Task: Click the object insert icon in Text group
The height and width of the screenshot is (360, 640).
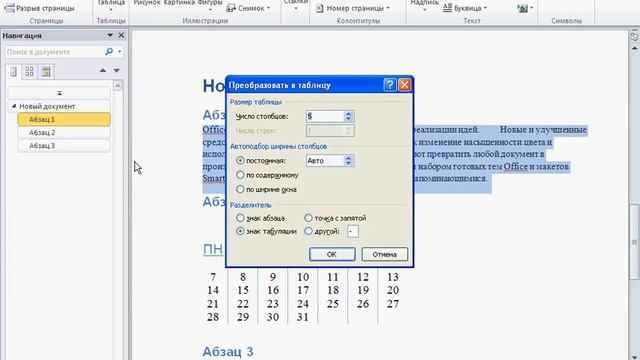Action: [522, 8]
